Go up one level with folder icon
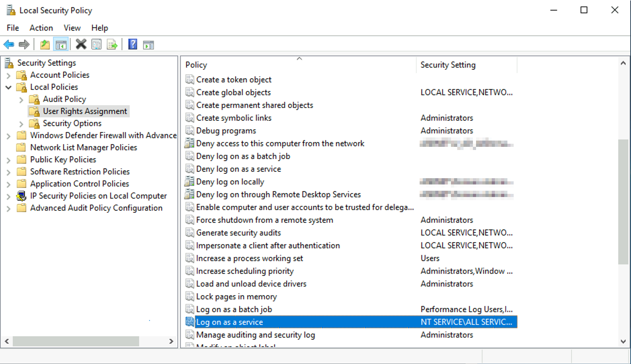 tap(45, 44)
